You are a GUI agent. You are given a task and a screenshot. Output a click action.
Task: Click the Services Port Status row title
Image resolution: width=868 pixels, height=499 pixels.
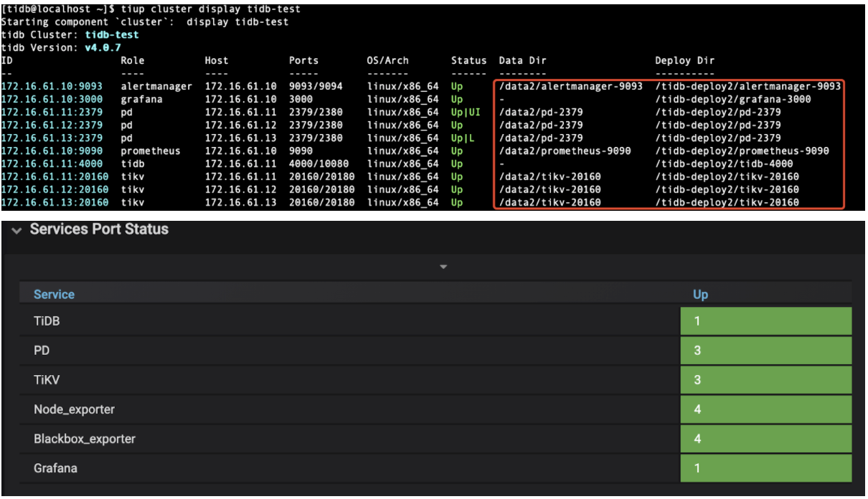pos(99,229)
